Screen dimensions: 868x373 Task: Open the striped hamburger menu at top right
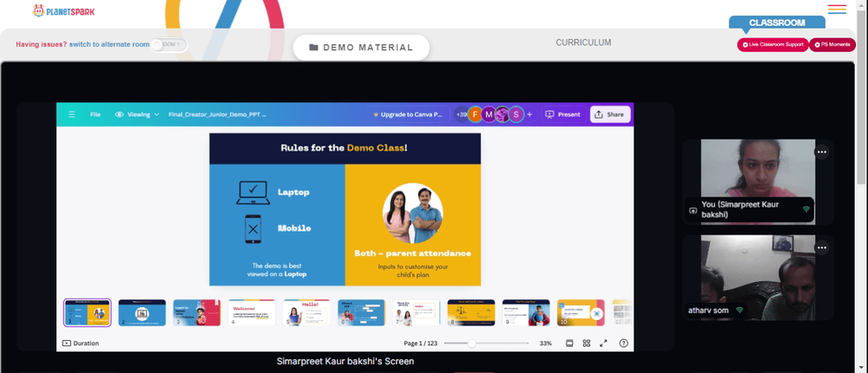point(837,9)
